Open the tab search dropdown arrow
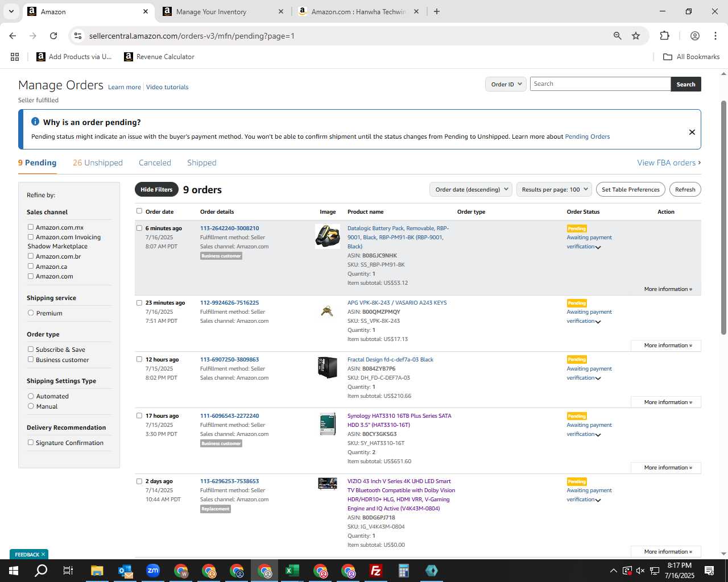This screenshot has width=728, height=582. pyautogui.click(x=11, y=11)
